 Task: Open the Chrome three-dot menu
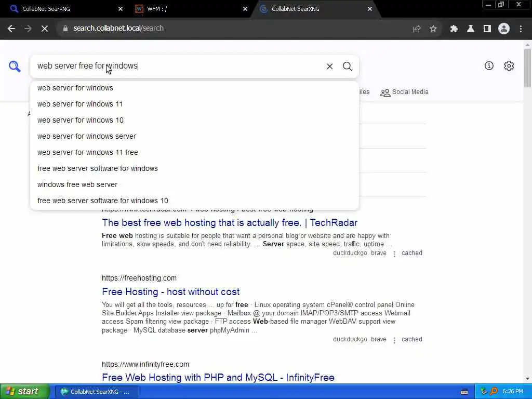point(521,29)
